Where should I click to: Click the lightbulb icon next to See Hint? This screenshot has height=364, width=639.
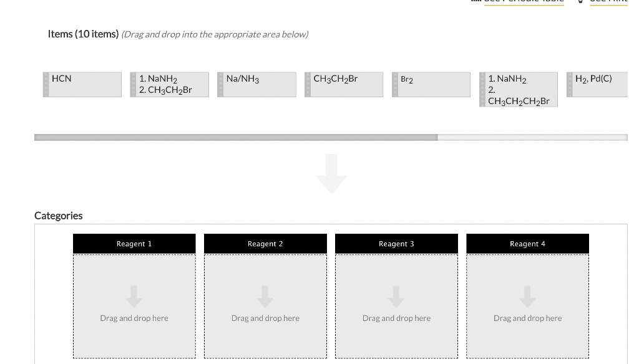pos(579,2)
